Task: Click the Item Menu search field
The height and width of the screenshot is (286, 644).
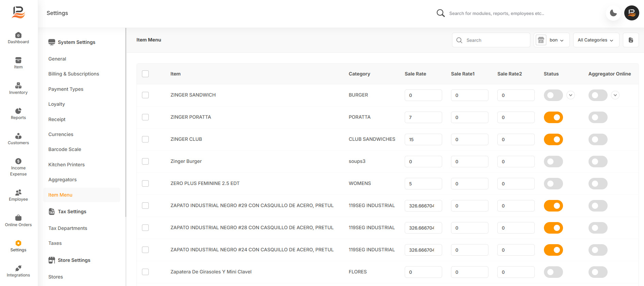Action: [491, 40]
